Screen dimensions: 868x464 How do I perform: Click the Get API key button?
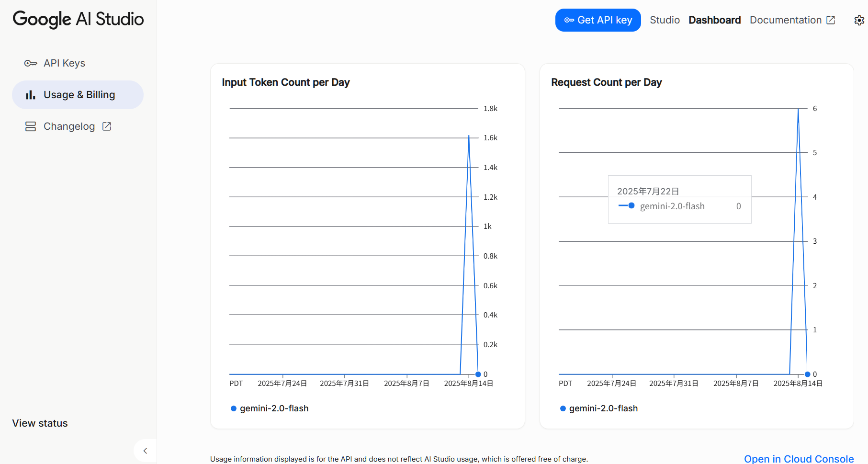coord(598,20)
